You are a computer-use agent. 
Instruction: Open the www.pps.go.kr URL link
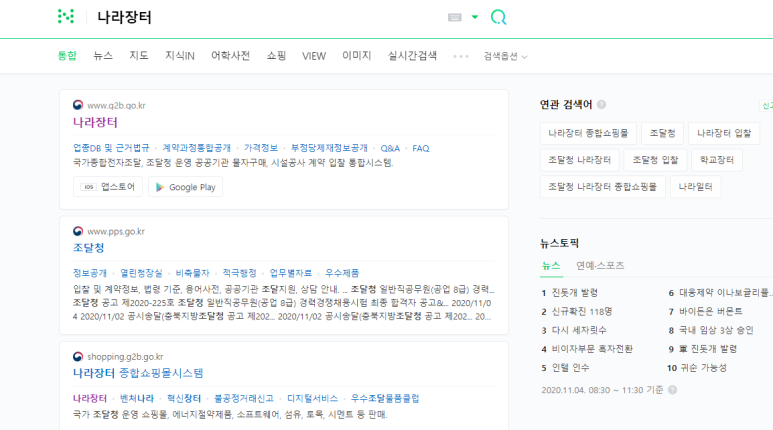click(x=116, y=231)
